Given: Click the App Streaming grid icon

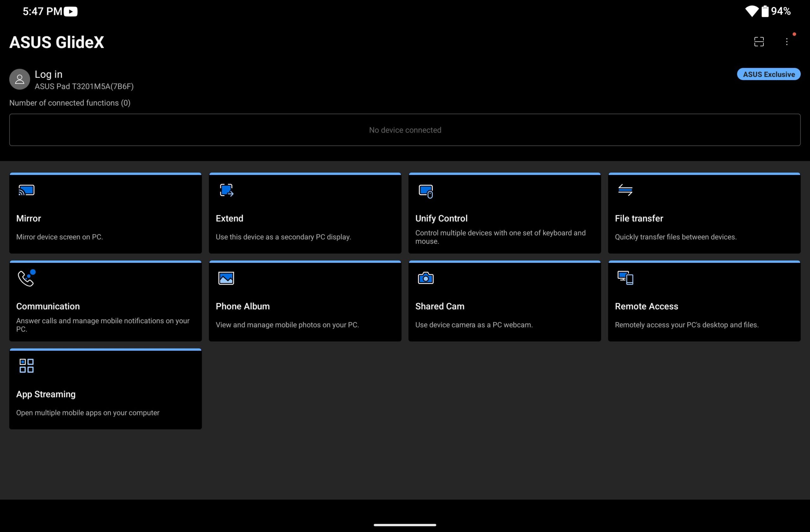Looking at the screenshot, I should pos(27,366).
